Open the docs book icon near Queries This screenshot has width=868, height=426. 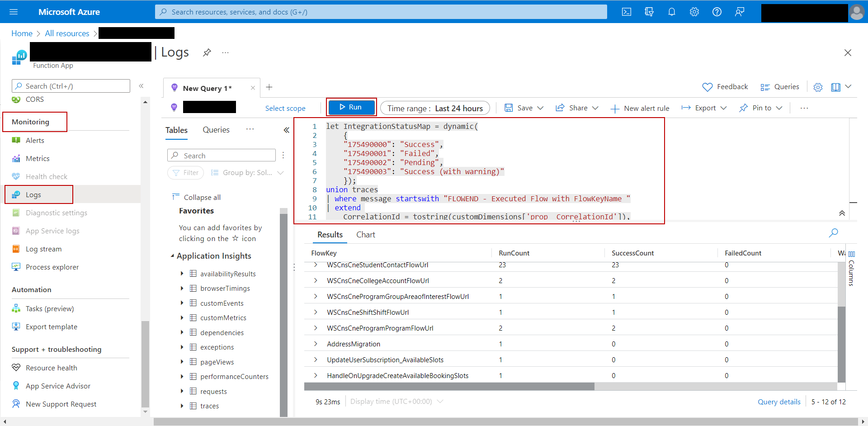tap(836, 87)
